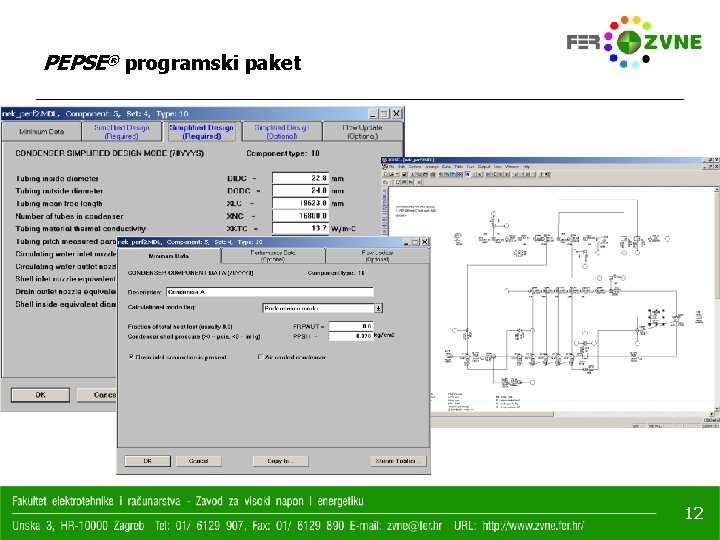Click DODC tubing outside diameter field

click(300, 190)
